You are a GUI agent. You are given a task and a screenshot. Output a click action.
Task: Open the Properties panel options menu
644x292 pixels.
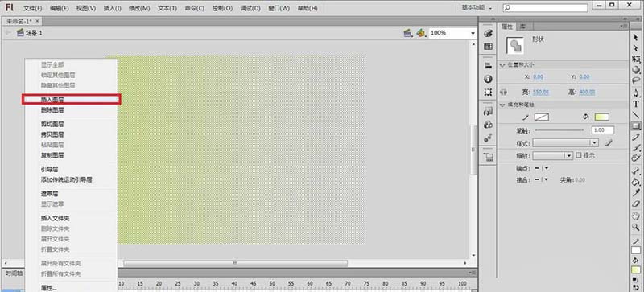(x=625, y=27)
